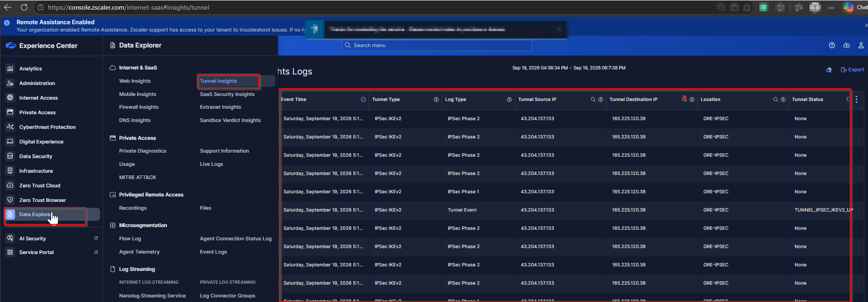This screenshot has height=302, width=868.
Task: Click the Zscaler Experience Center logo
Action: click(10, 46)
